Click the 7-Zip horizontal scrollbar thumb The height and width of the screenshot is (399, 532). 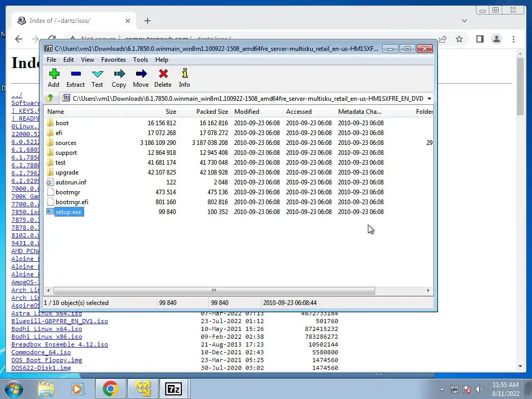click(x=214, y=290)
